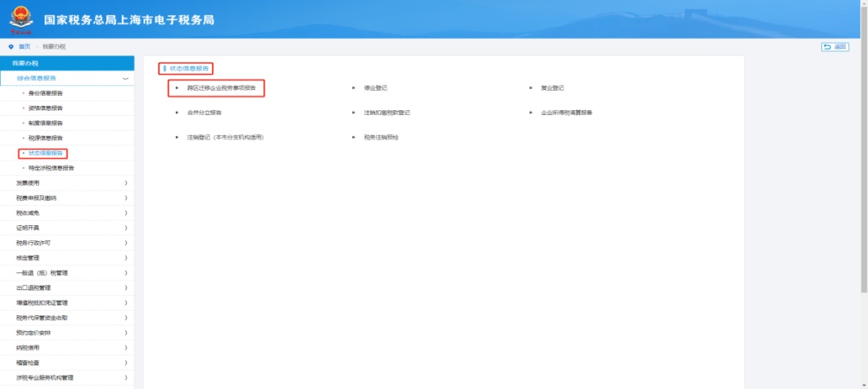868x389 pixels.
Task: Open 状态信息报告 in the sidebar
Action: tap(45, 153)
